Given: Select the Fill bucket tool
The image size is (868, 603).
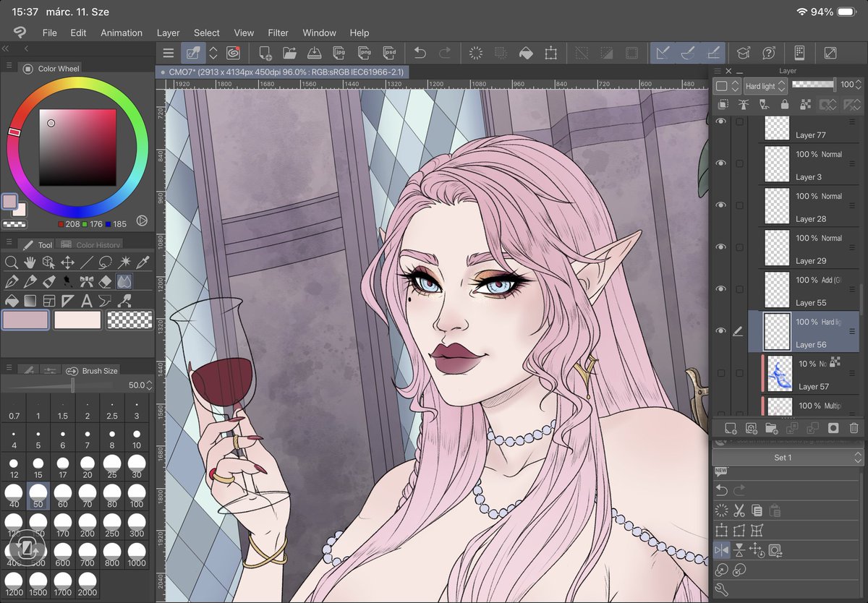Looking at the screenshot, I should coord(12,300).
